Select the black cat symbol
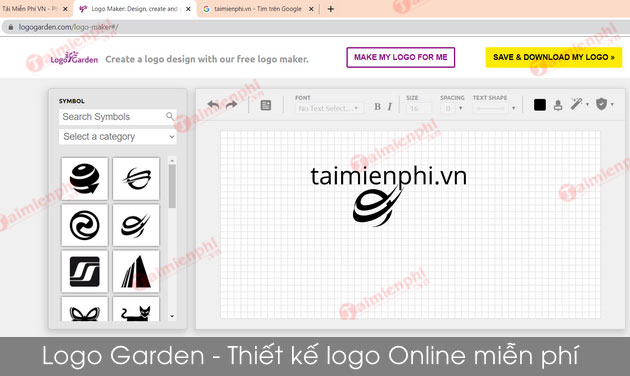The image size is (630, 376). click(136, 309)
